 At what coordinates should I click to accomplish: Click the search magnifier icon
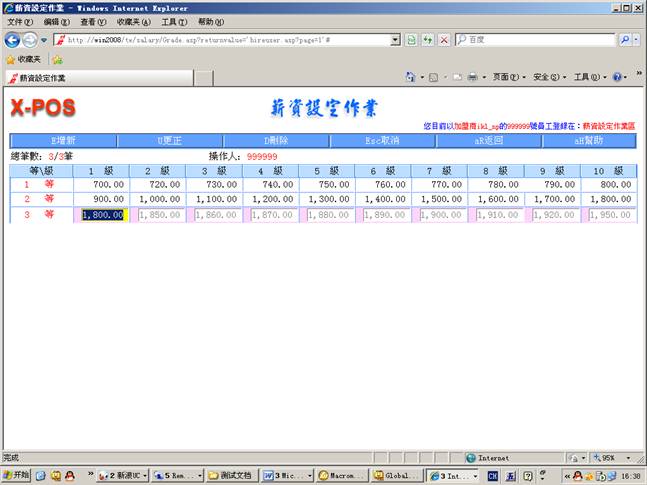(x=625, y=39)
